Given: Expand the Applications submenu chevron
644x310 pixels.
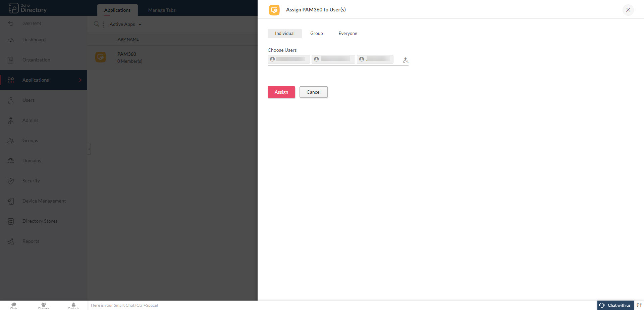Looking at the screenshot, I should (x=80, y=80).
